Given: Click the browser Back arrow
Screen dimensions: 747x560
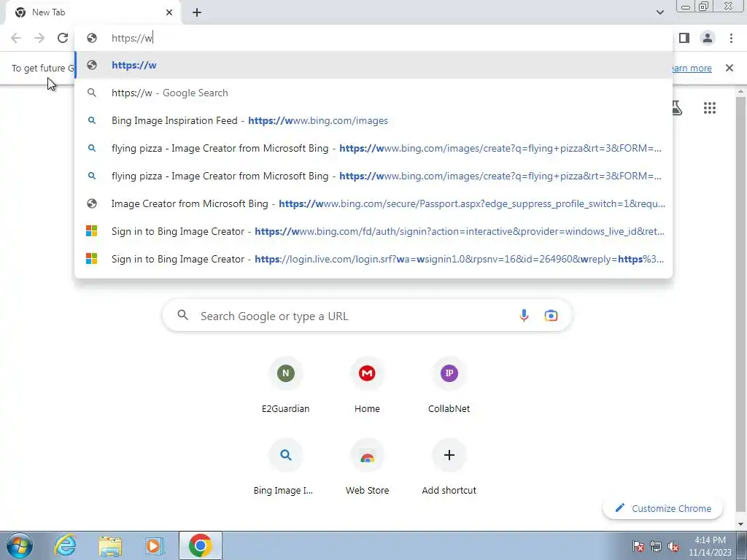Looking at the screenshot, I should pyautogui.click(x=16, y=38).
